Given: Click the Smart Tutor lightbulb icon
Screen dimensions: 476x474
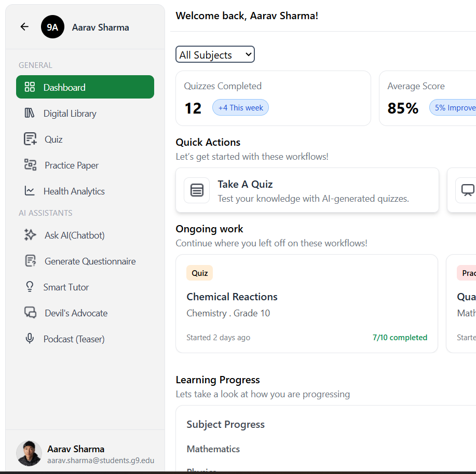Looking at the screenshot, I should (x=30, y=287).
